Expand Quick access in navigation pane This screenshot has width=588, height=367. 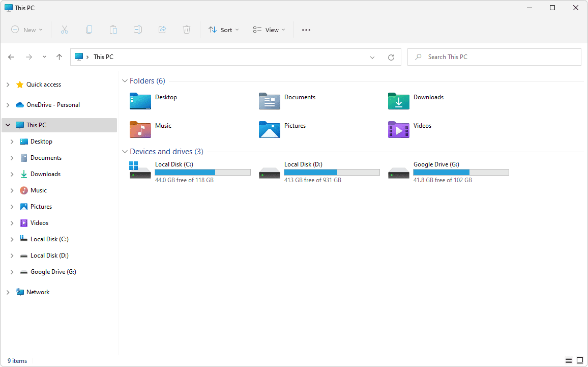(8, 84)
